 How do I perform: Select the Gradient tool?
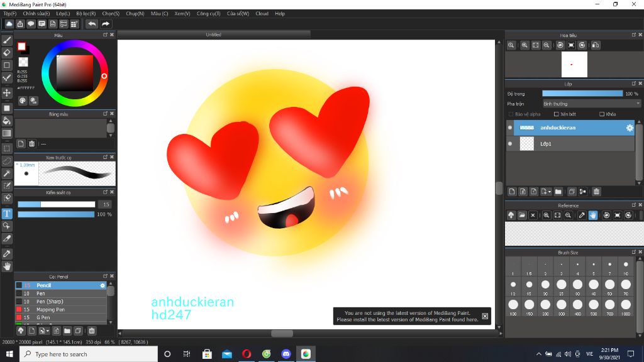point(7,133)
